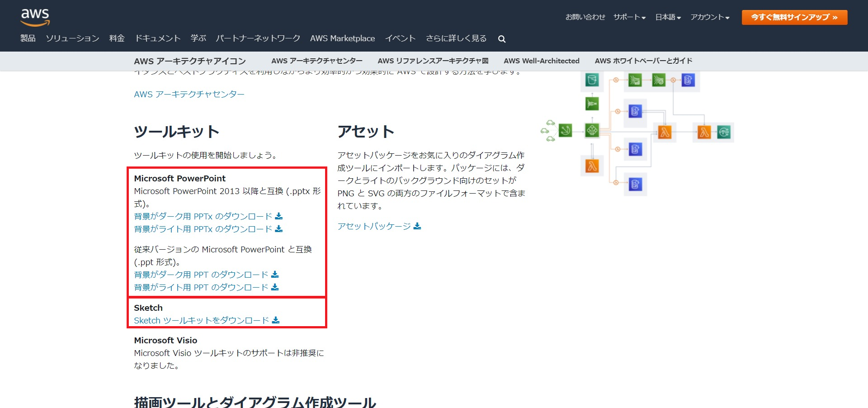Screen dimensions: 868x408
Task: Open AWS リファレンスアーキテクチャ図 tab
Action: 433,61
